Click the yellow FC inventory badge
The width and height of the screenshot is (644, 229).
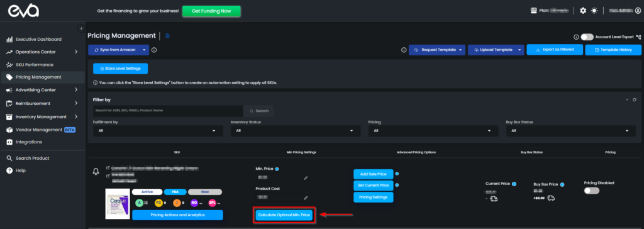pyautogui.click(x=158, y=203)
